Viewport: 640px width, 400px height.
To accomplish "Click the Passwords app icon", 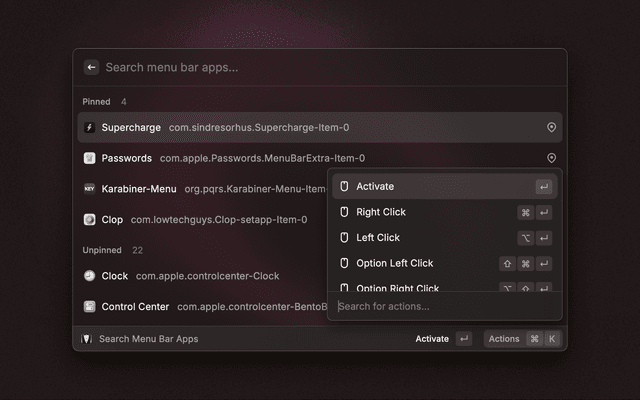I will point(89,158).
